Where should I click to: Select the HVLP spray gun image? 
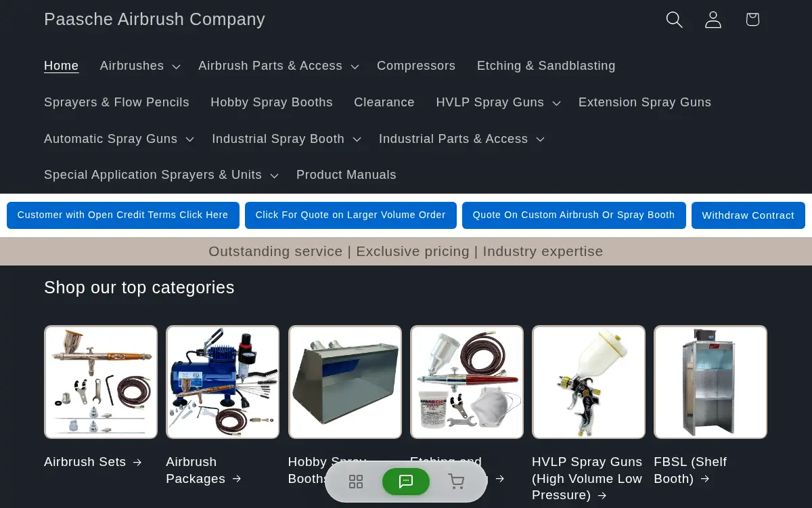pyautogui.click(x=589, y=382)
